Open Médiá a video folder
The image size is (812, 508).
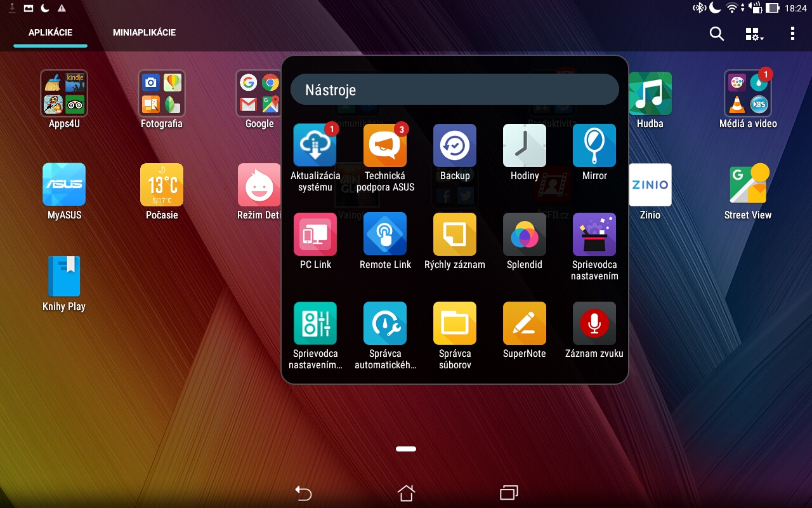[748, 93]
